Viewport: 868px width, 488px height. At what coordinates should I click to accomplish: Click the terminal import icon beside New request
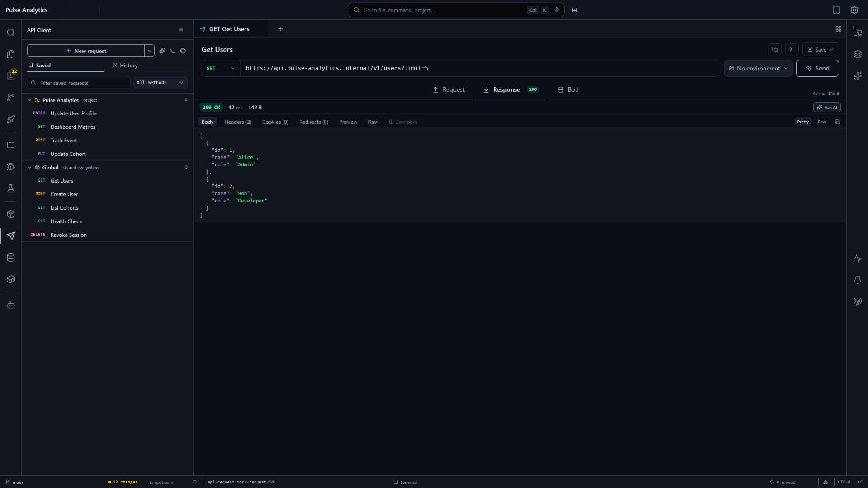172,51
